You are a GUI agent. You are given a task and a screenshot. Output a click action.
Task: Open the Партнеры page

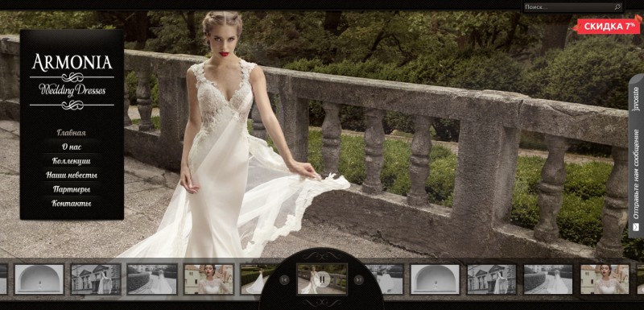[72, 189]
